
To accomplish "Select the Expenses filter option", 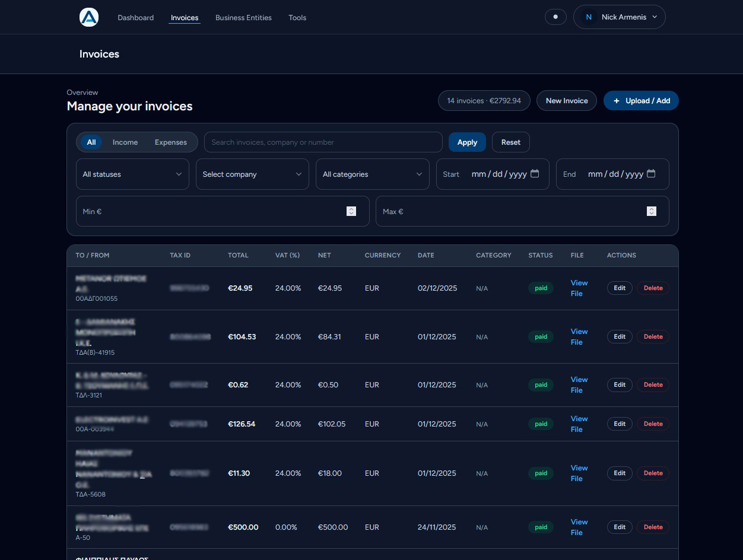I will (x=171, y=142).
